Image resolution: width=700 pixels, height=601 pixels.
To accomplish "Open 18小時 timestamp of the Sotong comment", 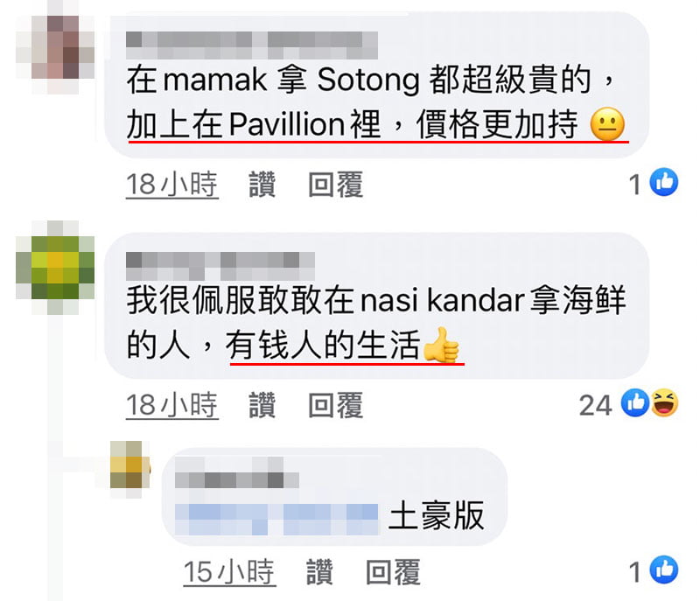I will click(x=172, y=185).
